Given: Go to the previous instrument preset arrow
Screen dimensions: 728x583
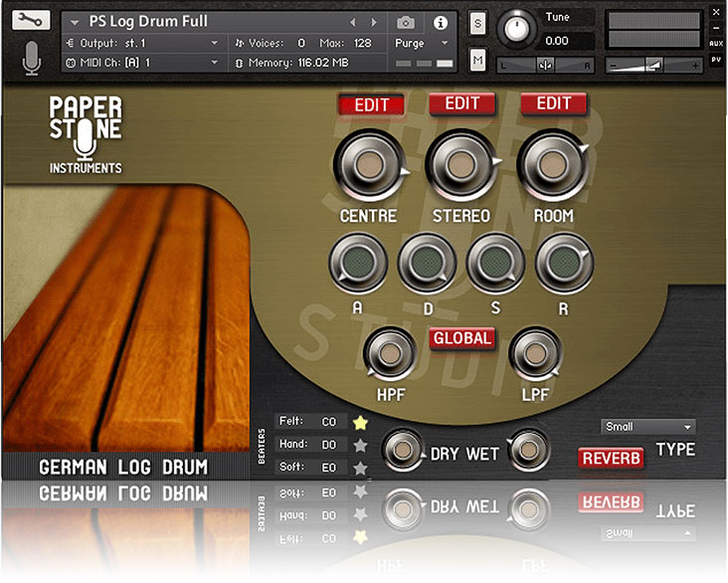Looking at the screenshot, I should tap(352, 22).
